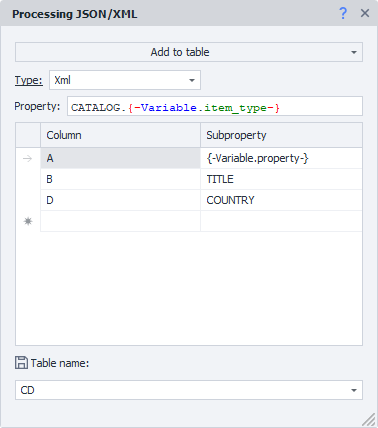Screen dimensions: 378x428
Task: Click the empty new-row Column cell
Action: click(x=120, y=221)
